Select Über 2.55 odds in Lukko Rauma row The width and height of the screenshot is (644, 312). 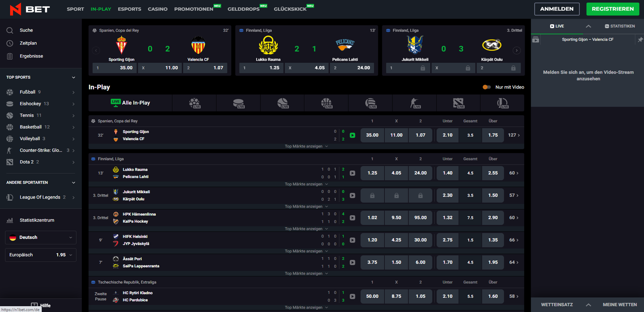click(x=493, y=173)
